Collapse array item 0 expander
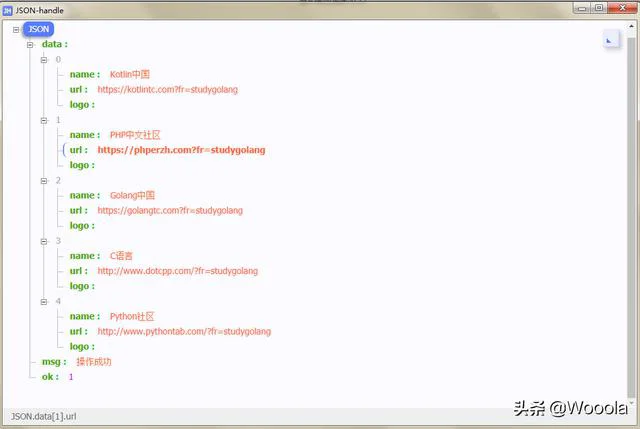This screenshot has width=640, height=429. coord(44,60)
